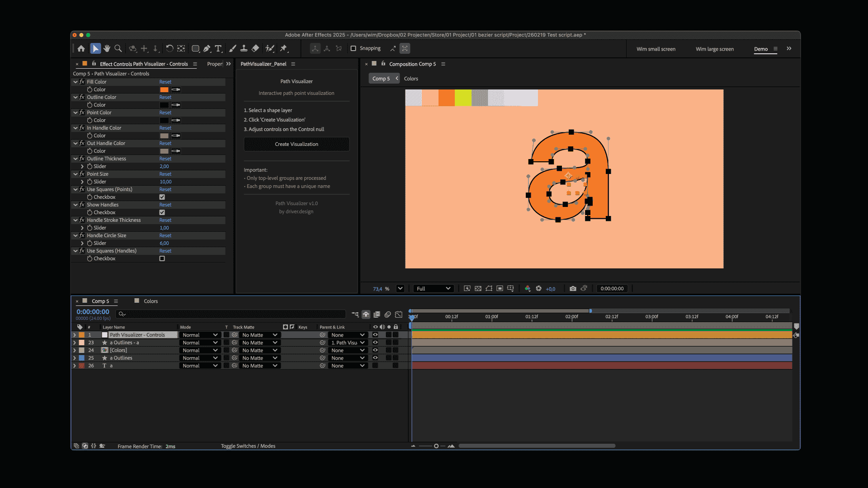Expand the Path Visualizer - Controls layer
Image resolution: width=868 pixels, height=488 pixels.
75,335
